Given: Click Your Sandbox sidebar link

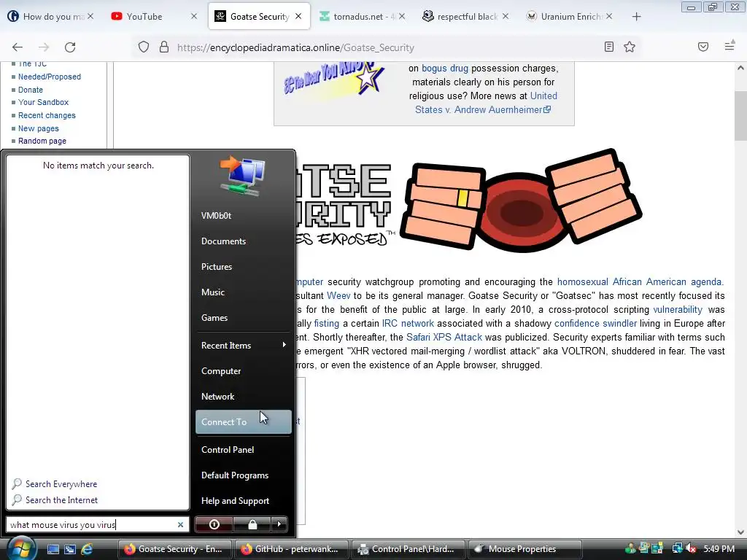Looking at the screenshot, I should pos(43,102).
